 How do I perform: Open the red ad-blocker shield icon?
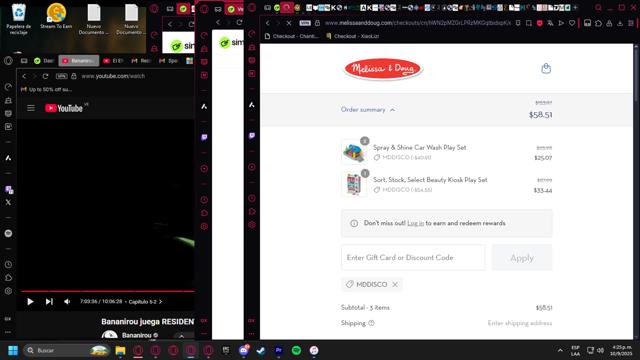pyautogui.click(x=540, y=23)
